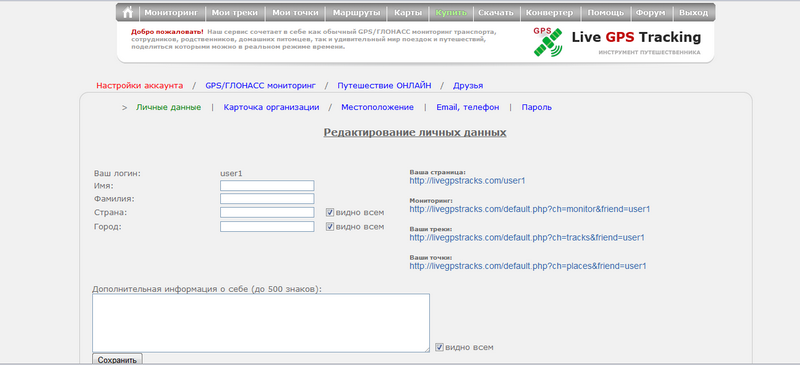Focus the additional information text area
Viewport: 800px width, 365px height.
261,323
